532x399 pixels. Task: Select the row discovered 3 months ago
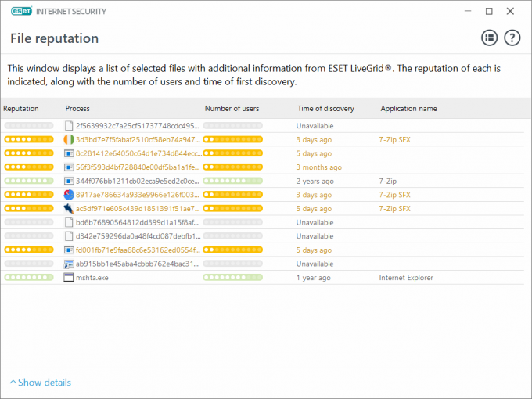coord(318,167)
